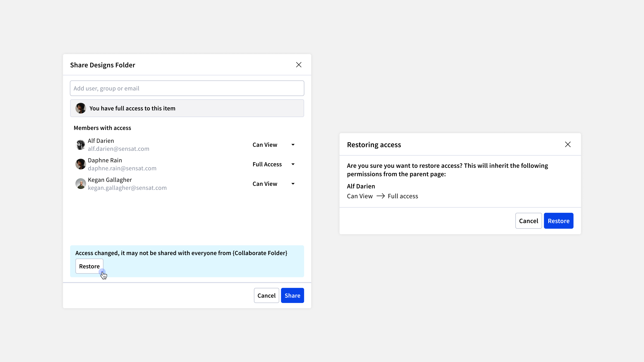This screenshot has width=644, height=362.
Task: Click the Share Designs Folder title
Action: [x=102, y=65]
